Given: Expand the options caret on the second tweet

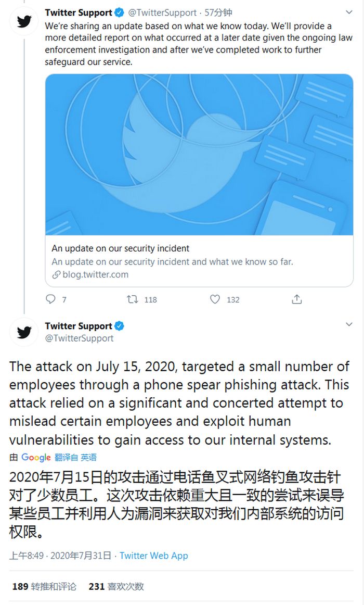Looking at the screenshot, I should (348, 323).
